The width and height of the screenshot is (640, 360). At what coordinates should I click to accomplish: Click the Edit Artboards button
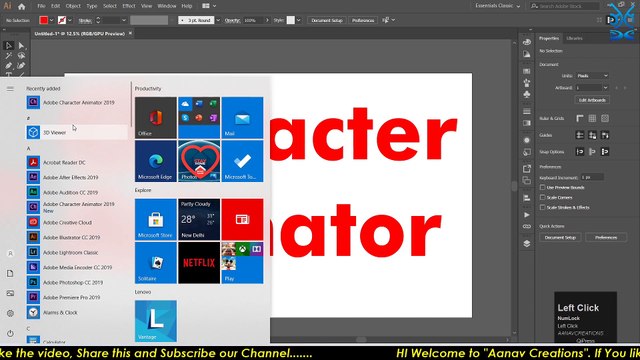click(592, 100)
